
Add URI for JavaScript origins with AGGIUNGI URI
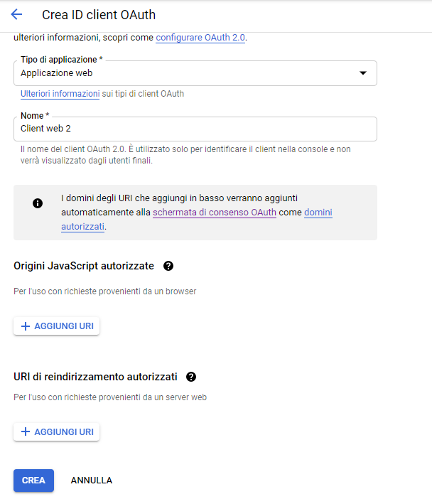57,326
